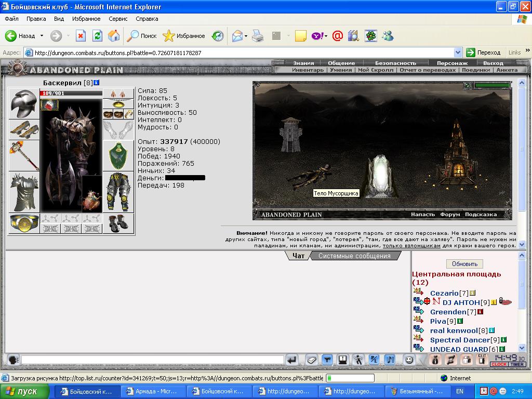Open the Сервис menu
The width and height of the screenshot is (532, 399).
118,19
